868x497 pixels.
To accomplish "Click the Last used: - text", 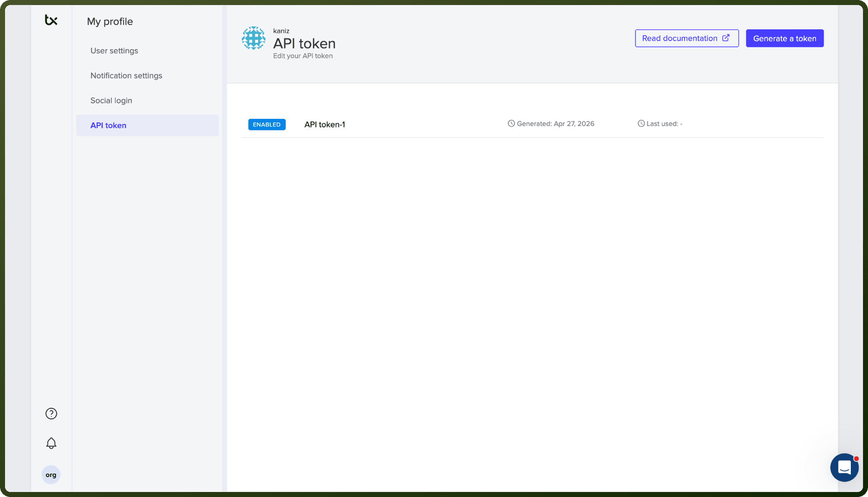I will pyautogui.click(x=664, y=123).
